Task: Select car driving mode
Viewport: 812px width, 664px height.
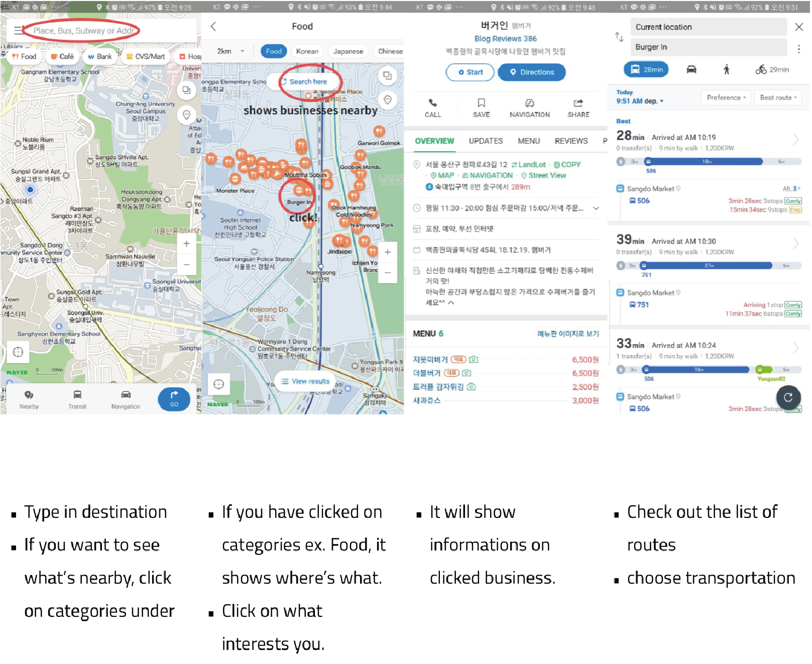Action: [691, 69]
